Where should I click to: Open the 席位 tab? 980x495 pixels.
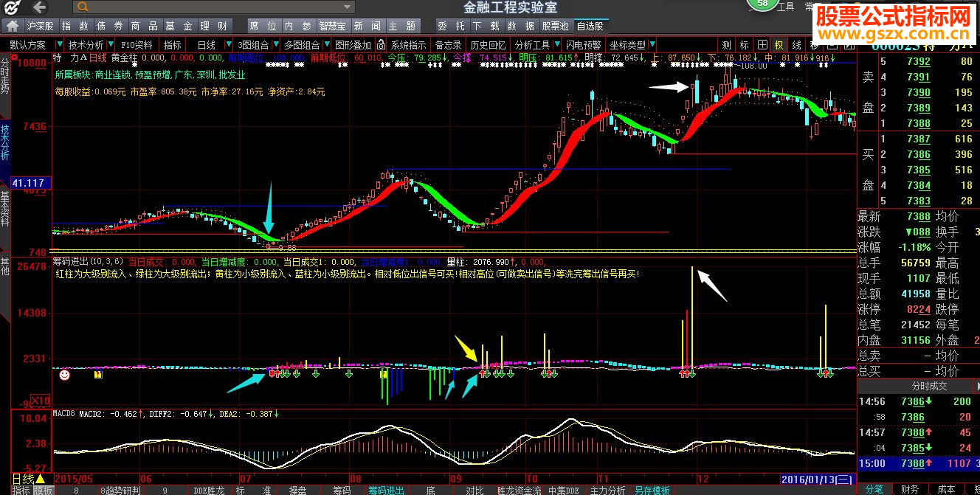263,26
